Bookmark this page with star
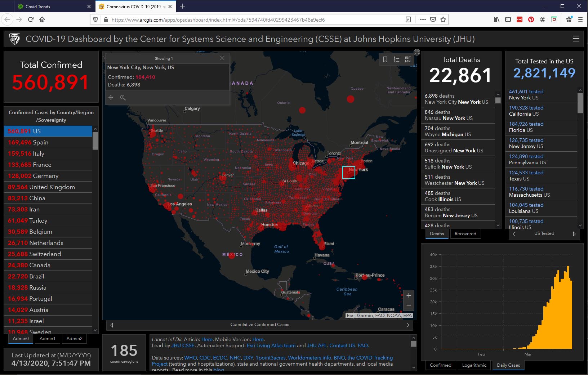 443,19
